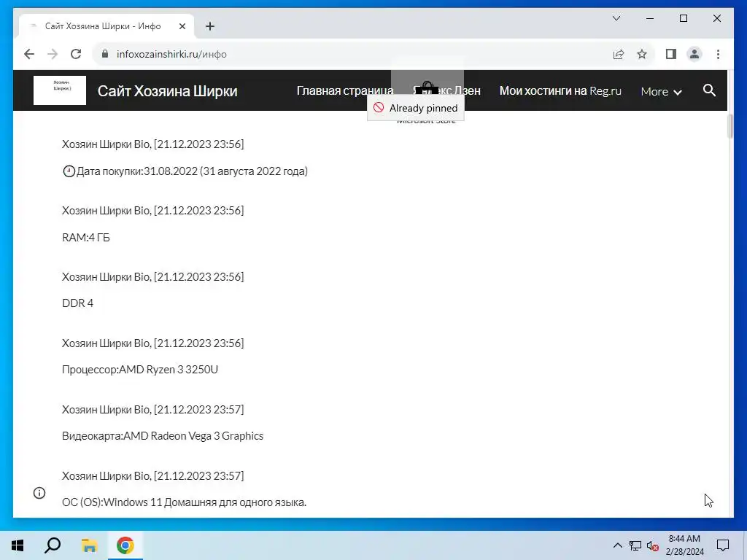The image size is (747, 560).
Task: Close the Сайт Хозяина Ширки tab
Action: coord(182,26)
